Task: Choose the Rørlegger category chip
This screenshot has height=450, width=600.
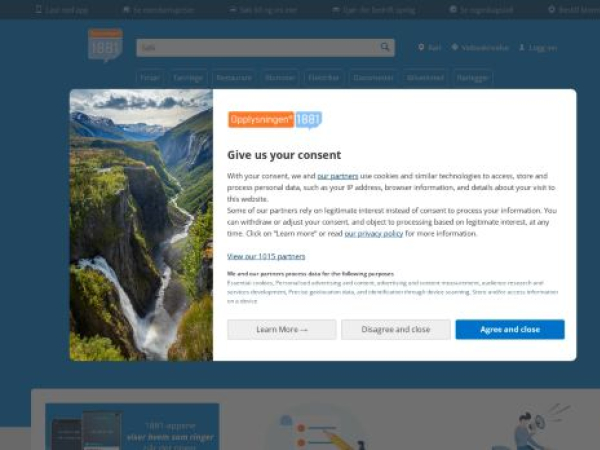Action: pos(473,78)
